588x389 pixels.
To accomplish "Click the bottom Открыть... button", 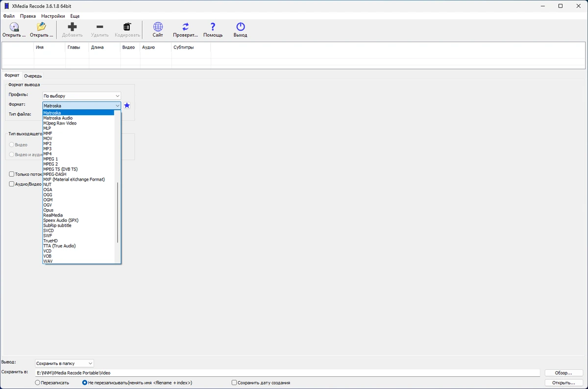I will (x=563, y=383).
